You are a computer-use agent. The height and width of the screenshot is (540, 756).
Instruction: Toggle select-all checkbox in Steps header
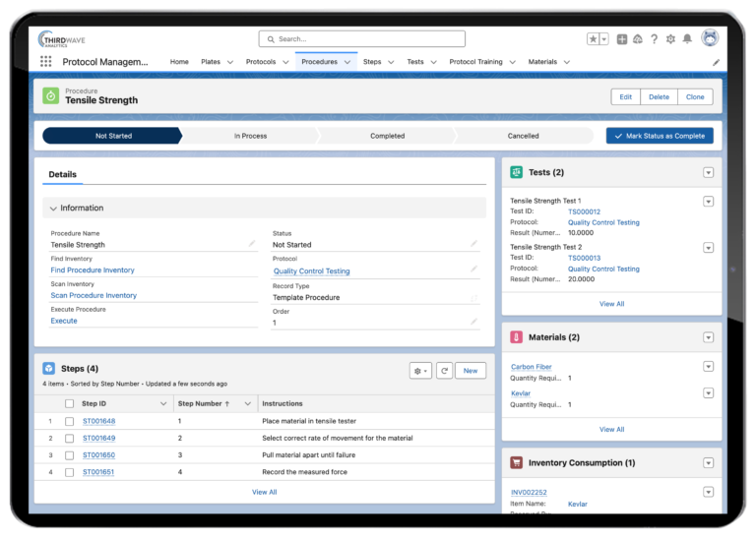click(x=69, y=403)
